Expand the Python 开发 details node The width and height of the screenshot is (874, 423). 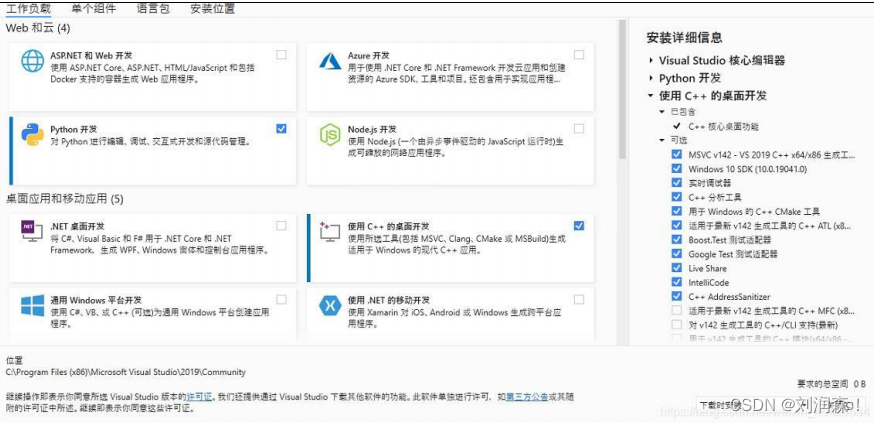click(x=650, y=78)
